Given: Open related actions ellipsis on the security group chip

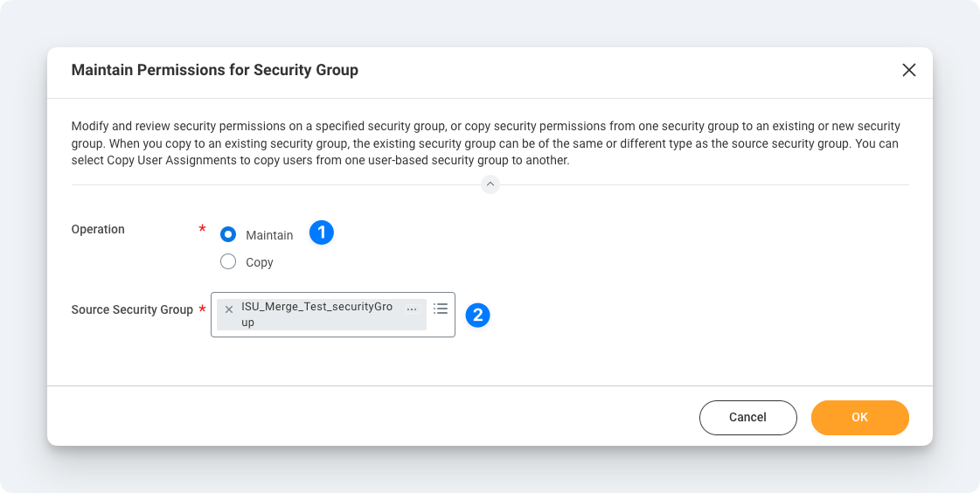Looking at the screenshot, I should tap(412, 308).
